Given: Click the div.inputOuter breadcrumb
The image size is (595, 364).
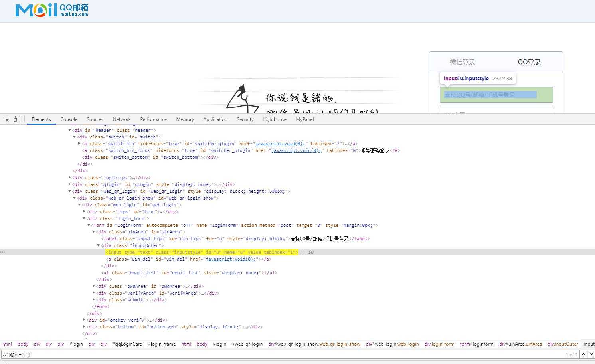Looking at the screenshot, I should point(563,344).
